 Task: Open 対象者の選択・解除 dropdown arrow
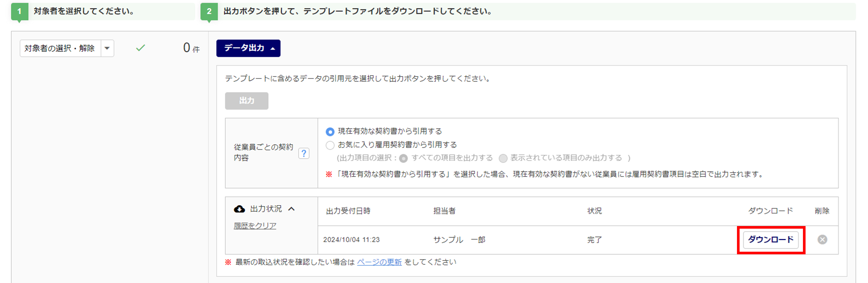pos(107,48)
